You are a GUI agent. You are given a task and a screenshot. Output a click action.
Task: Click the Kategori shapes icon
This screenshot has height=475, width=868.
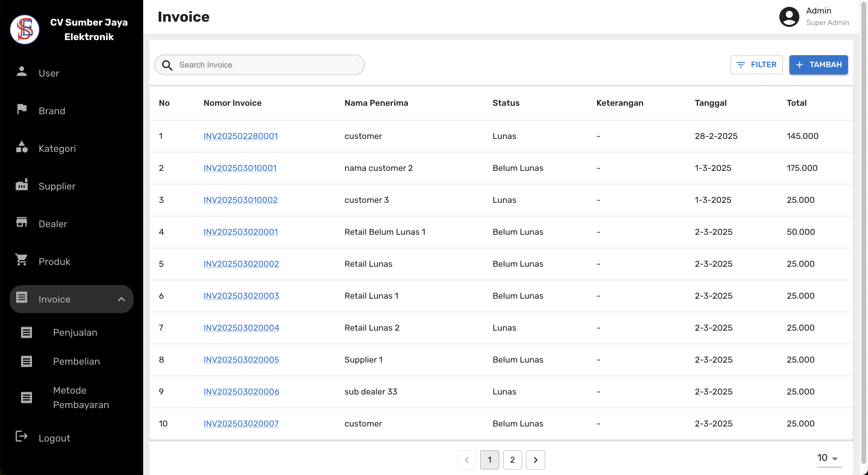click(22, 147)
